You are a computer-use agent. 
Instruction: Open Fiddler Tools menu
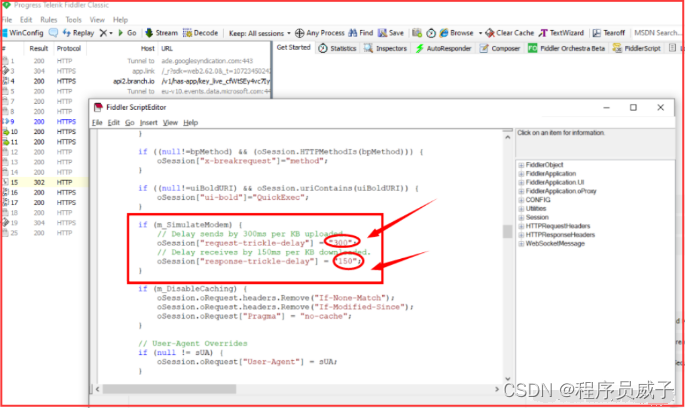(73, 20)
